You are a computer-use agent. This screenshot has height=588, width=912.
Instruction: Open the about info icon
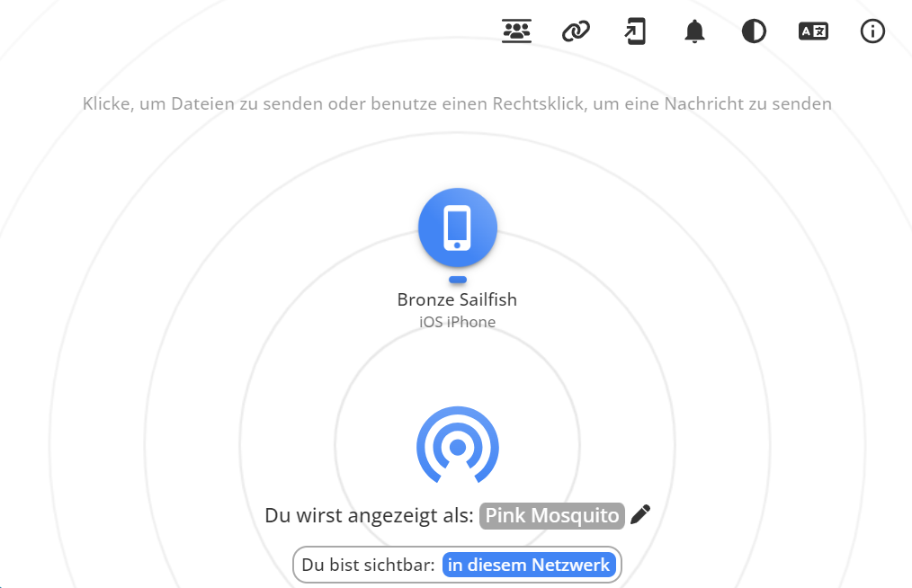[x=872, y=31]
